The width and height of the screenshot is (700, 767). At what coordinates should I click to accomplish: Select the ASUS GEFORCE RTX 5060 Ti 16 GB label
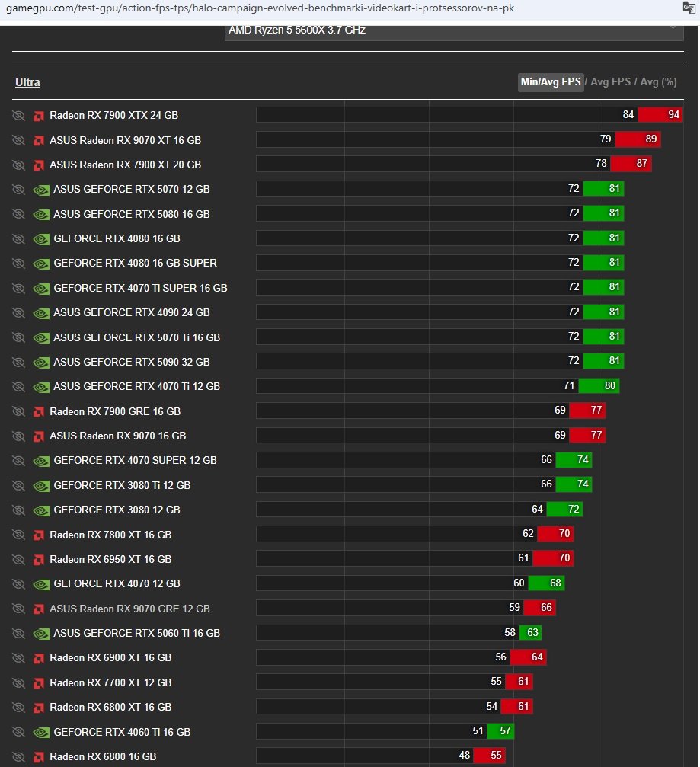tap(137, 633)
